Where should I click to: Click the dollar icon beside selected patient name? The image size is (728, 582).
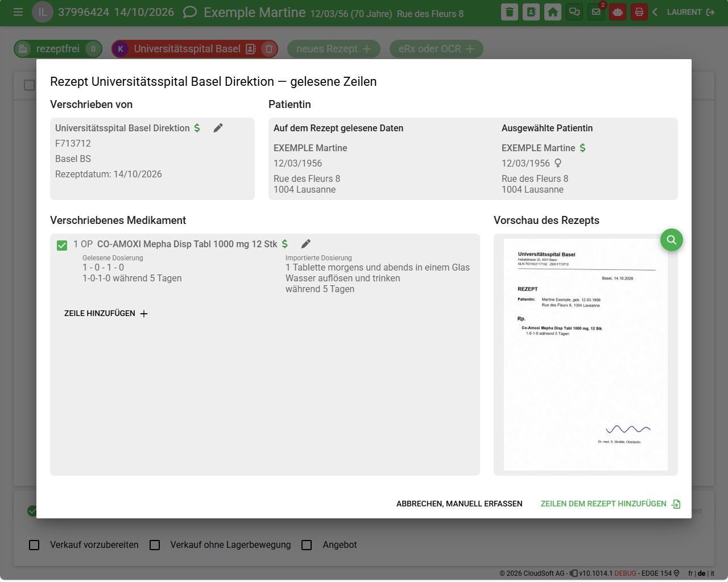pos(582,148)
